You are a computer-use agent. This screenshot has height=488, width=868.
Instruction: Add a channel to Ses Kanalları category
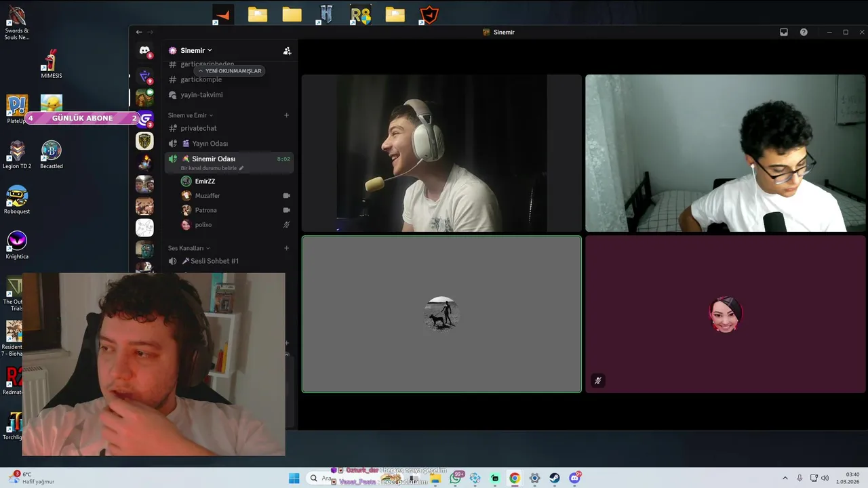(286, 248)
